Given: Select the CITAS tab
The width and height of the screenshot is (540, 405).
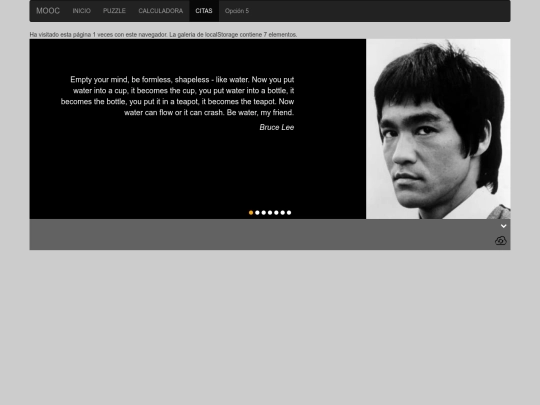Looking at the screenshot, I should click(204, 11).
